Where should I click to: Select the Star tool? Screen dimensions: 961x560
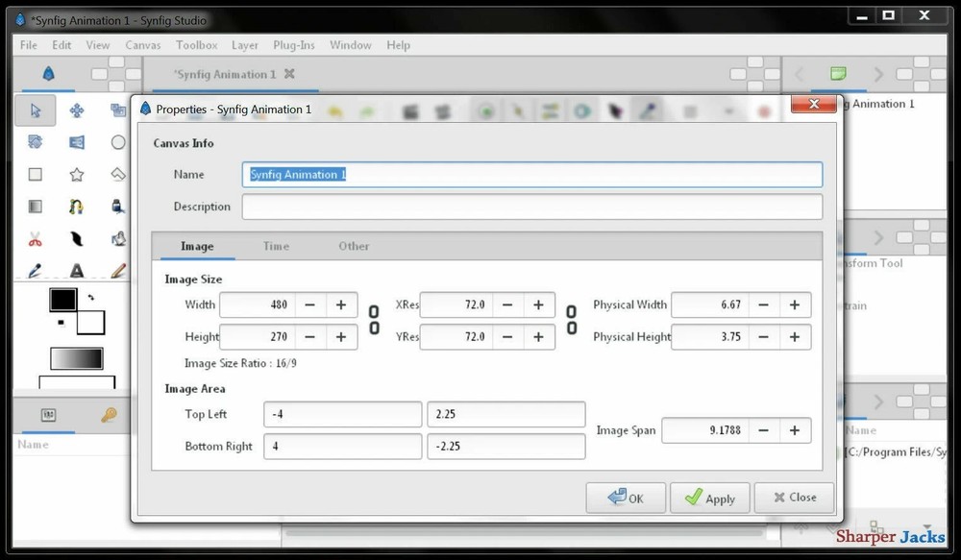[77, 175]
